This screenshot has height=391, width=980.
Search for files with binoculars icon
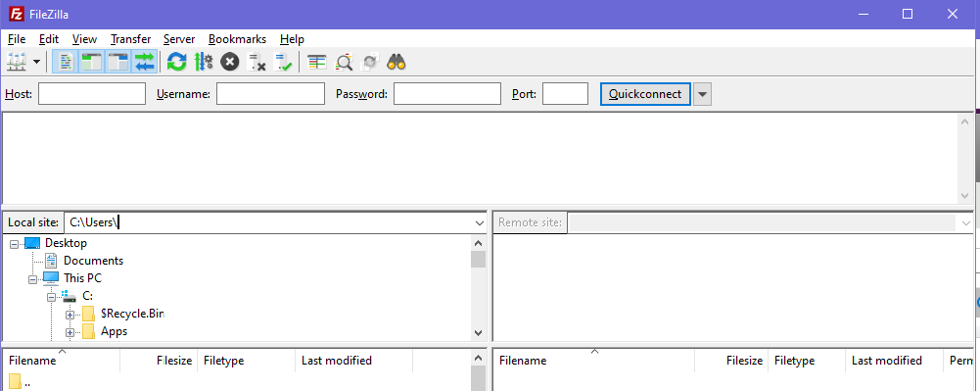pyautogui.click(x=397, y=62)
